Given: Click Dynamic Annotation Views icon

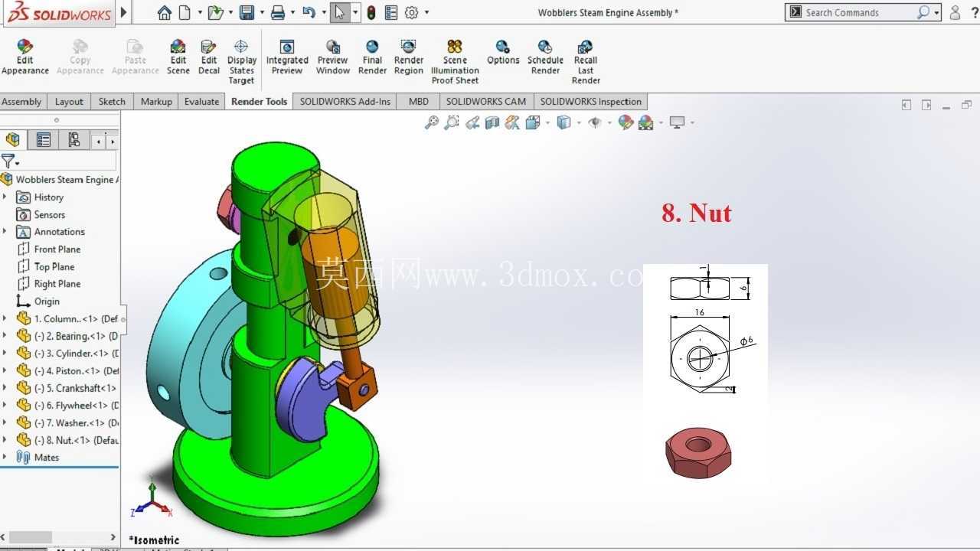Looking at the screenshot, I should [x=512, y=122].
